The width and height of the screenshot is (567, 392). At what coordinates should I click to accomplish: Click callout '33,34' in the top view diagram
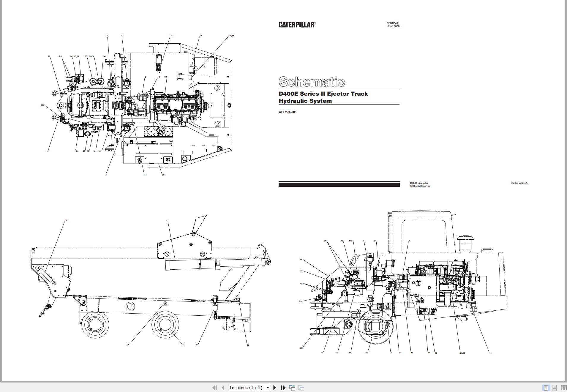point(92,56)
